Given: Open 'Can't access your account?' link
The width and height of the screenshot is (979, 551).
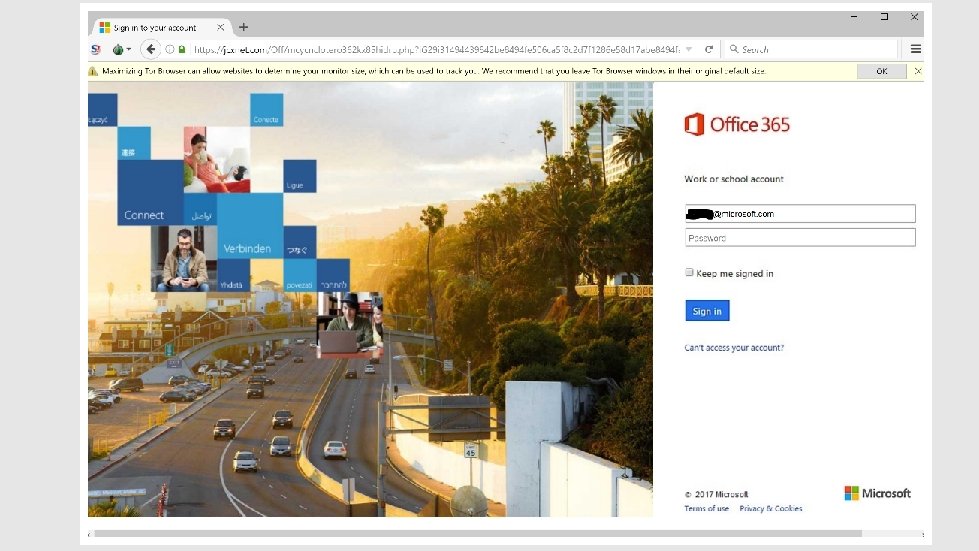Looking at the screenshot, I should pos(734,348).
